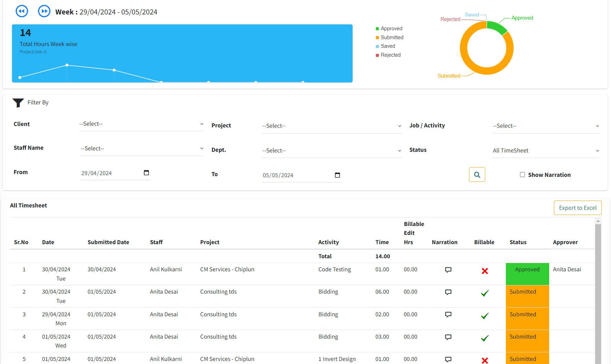Toggle the Rejected legend entry in the chart
This screenshot has height=364, width=611.
pos(388,55)
